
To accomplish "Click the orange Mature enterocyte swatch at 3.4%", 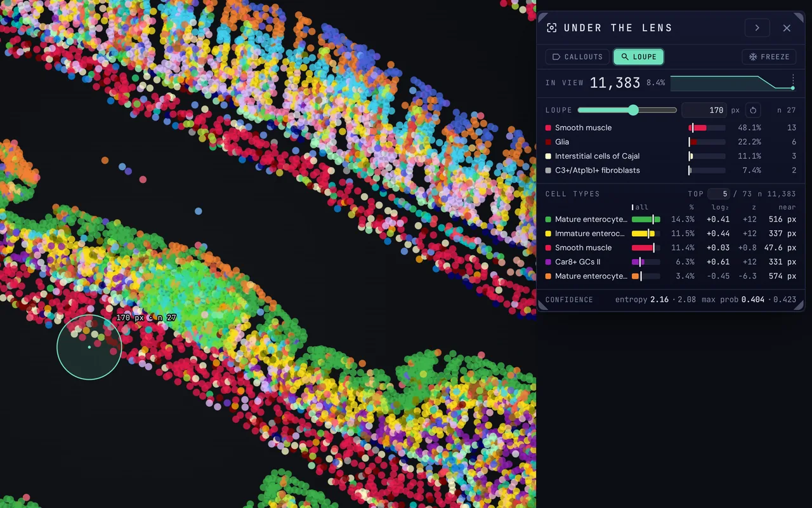I will [x=548, y=276].
